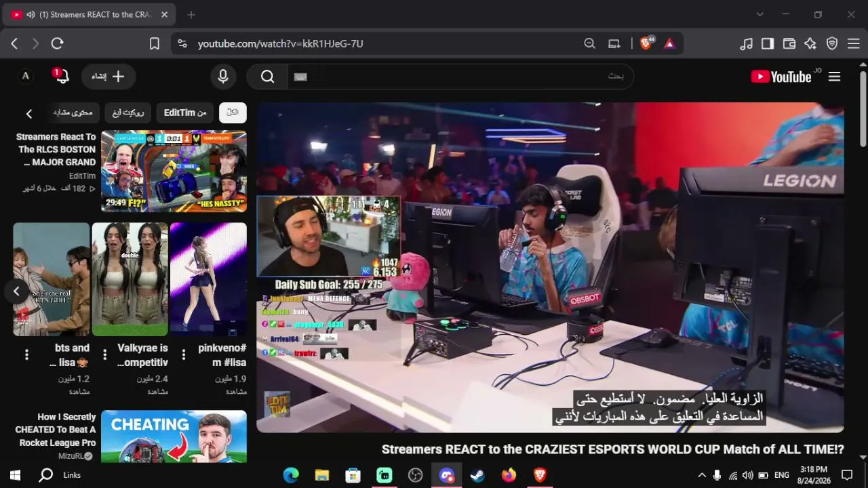The image size is (868, 488).
Task: Open YouTube notifications bell
Action: (x=61, y=76)
